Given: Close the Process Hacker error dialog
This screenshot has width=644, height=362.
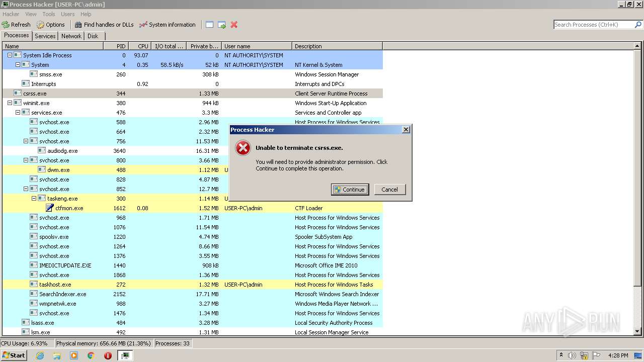Looking at the screenshot, I should coord(406,130).
